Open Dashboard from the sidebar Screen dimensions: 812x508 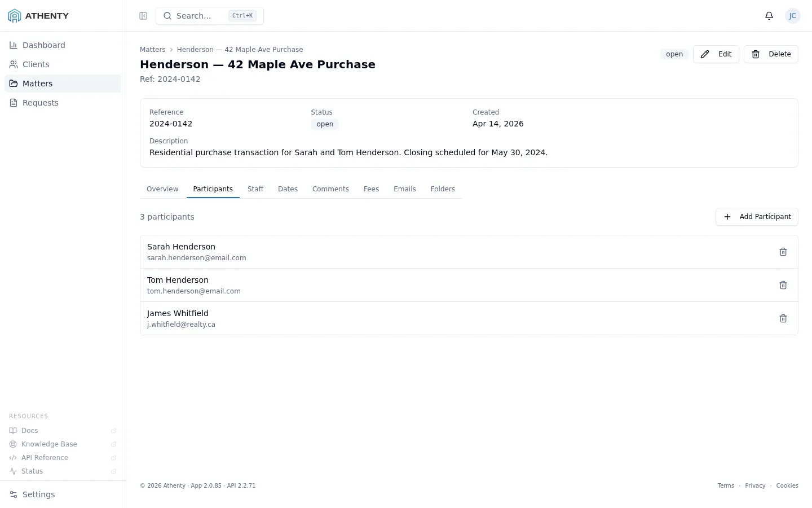pos(63,45)
